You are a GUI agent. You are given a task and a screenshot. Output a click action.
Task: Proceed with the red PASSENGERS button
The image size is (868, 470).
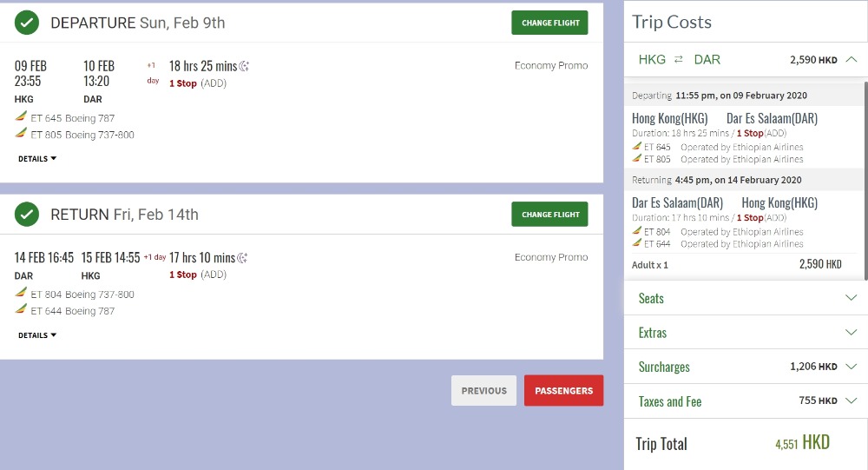click(563, 391)
